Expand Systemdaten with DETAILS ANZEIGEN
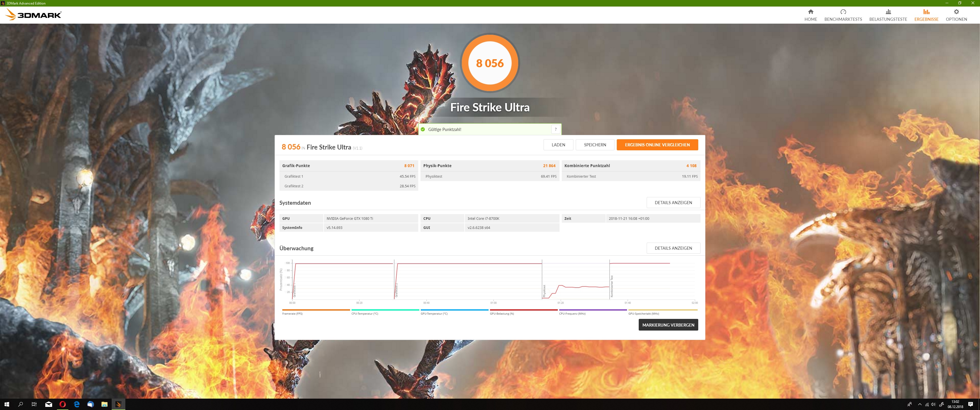Viewport: 980px width, 410px height. [673, 203]
